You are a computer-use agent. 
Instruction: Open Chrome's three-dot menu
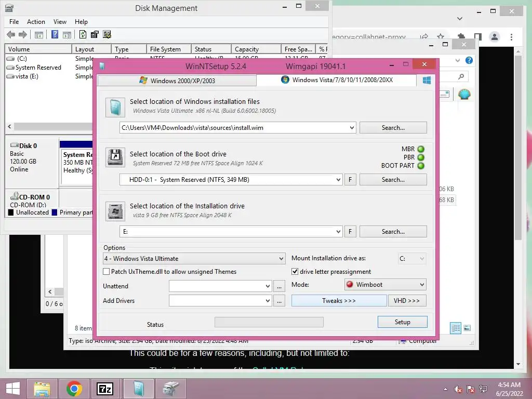tap(511, 37)
